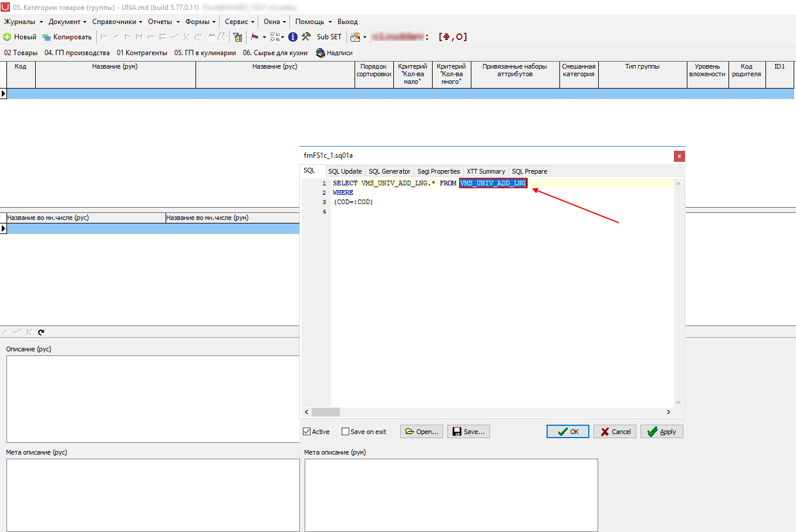Click the hammer and wrench tools icon
The height and width of the screenshot is (532, 796).
tap(306, 37)
